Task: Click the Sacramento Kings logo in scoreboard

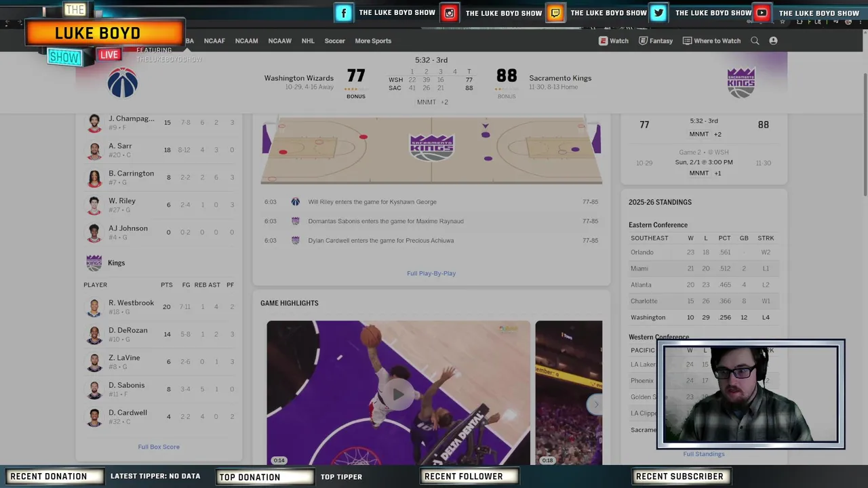Action: pos(741,83)
